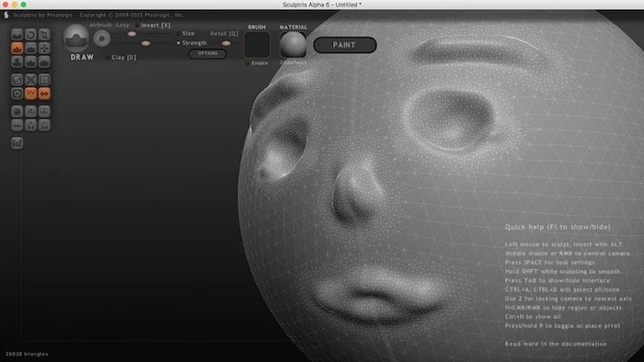Switch to Paint mode

pos(345,45)
